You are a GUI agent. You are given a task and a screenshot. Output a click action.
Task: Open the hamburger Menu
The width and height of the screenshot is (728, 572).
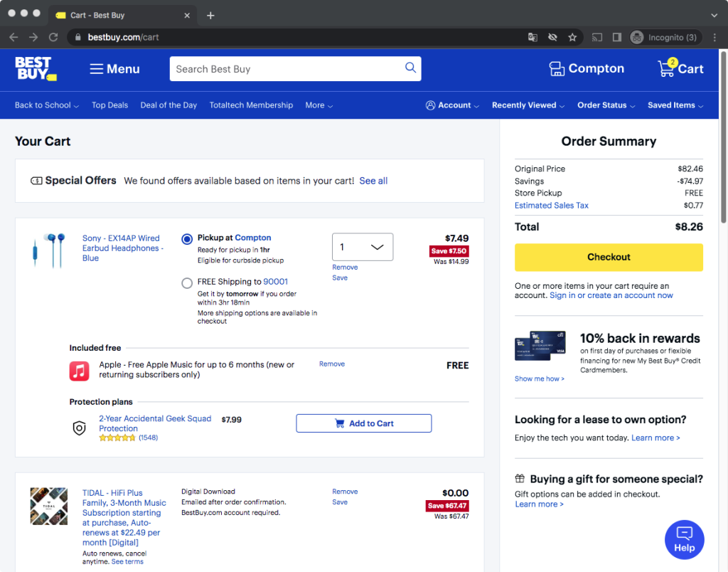pyautogui.click(x=114, y=69)
